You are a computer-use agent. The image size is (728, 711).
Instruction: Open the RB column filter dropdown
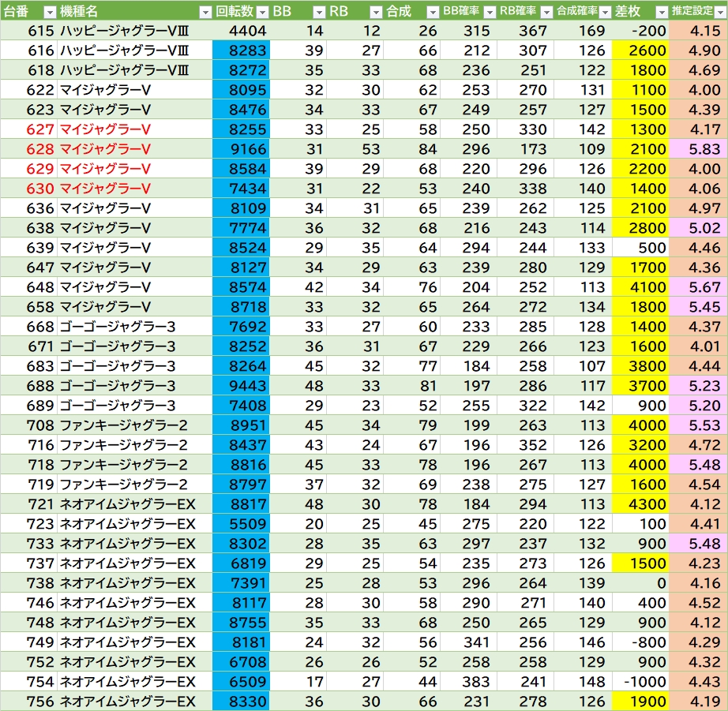click(x=375, y=11)
